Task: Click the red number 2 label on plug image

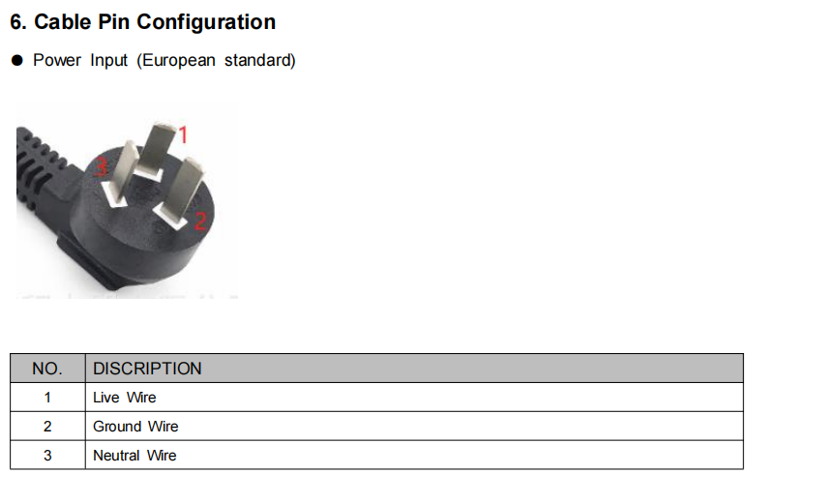Action: pos(200,220)
